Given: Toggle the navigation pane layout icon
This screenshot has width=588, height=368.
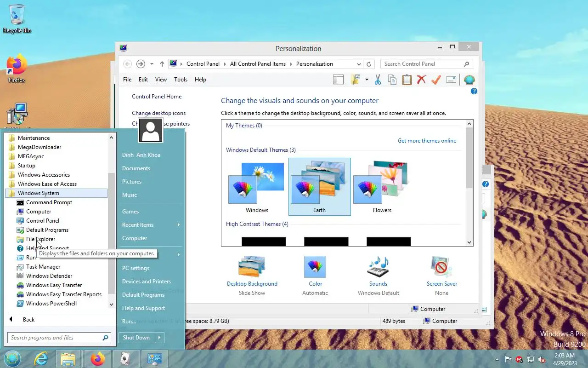Looking at the screenshot, I should click(x=339, y=80).
